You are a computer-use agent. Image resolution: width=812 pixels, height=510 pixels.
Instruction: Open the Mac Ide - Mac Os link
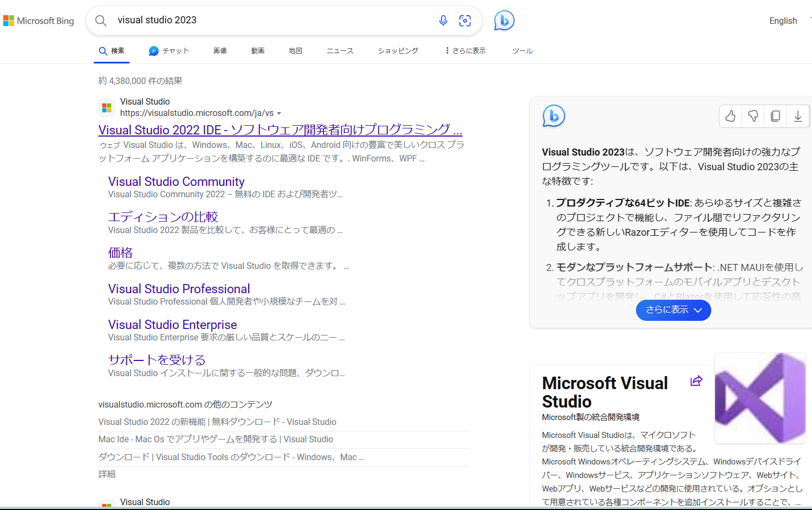pos(216,439)
